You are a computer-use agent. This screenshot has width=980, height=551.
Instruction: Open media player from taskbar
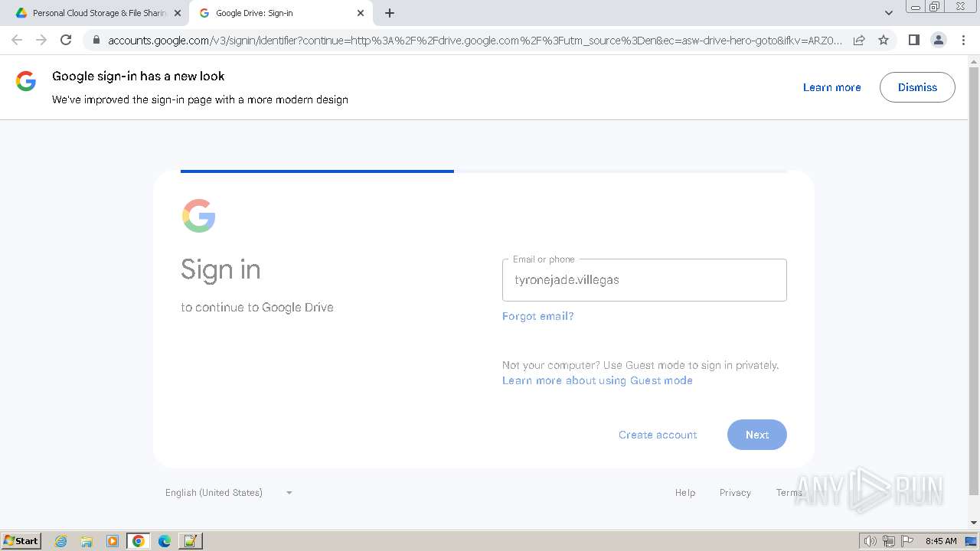coord(113,541)
